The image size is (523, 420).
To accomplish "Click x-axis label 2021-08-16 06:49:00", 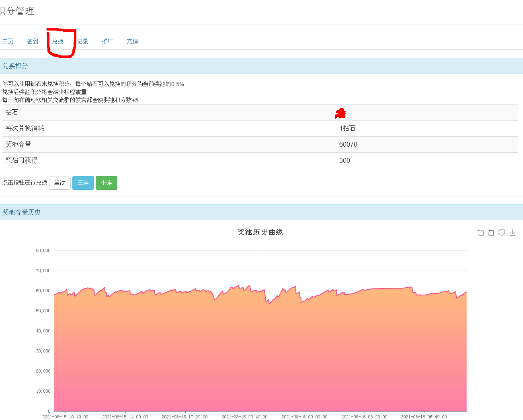I will [x=424, y=417].
